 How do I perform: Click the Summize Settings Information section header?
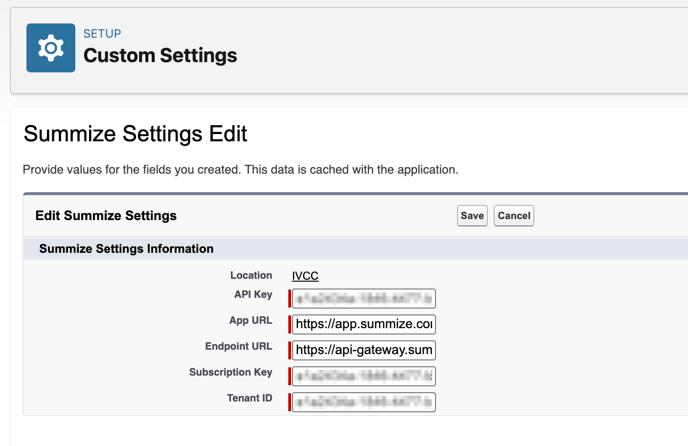coord(126,249)
